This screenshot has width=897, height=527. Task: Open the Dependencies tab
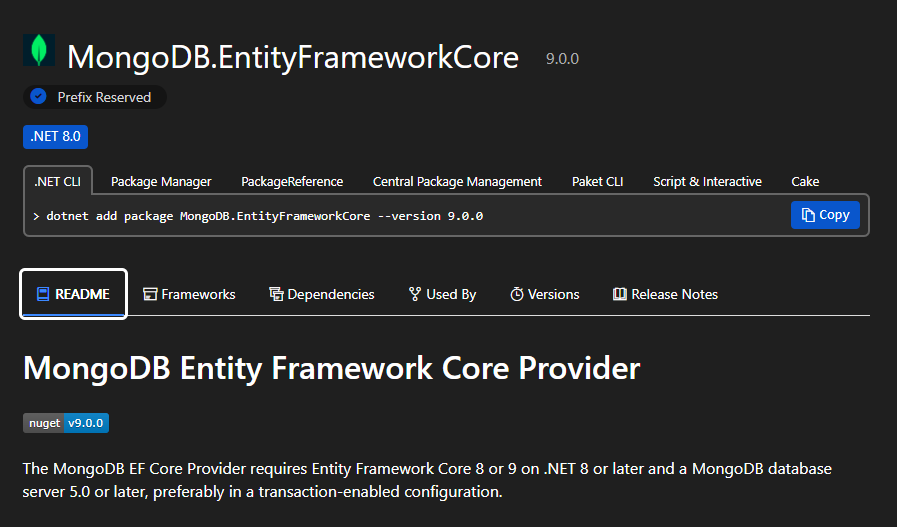tap(322, 294)
